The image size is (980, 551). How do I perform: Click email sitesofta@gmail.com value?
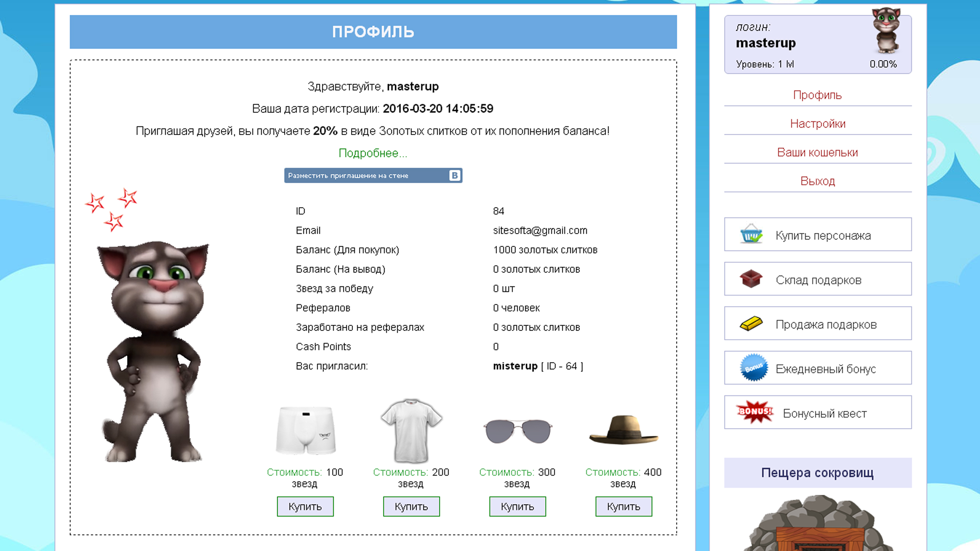(x=540, y=230)
